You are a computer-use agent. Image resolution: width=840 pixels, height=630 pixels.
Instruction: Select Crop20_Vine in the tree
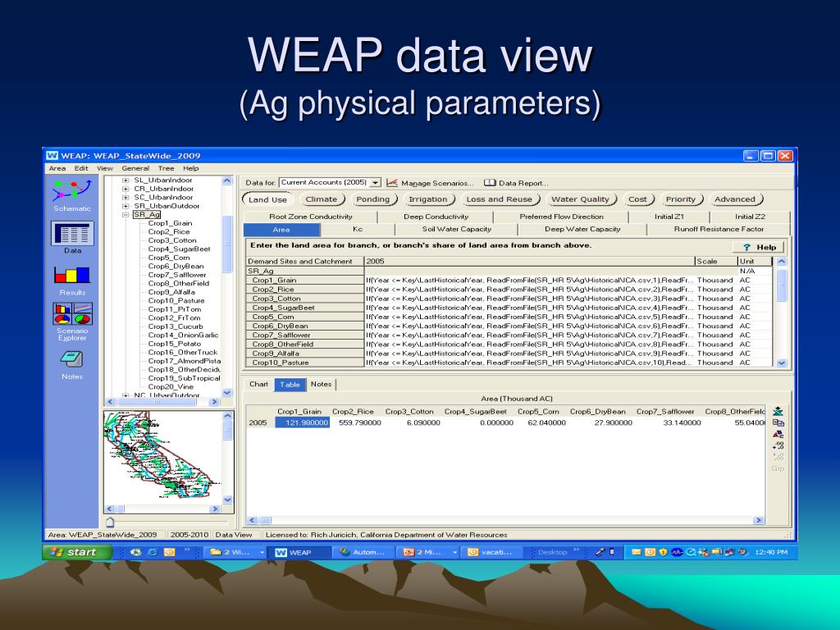171,387
